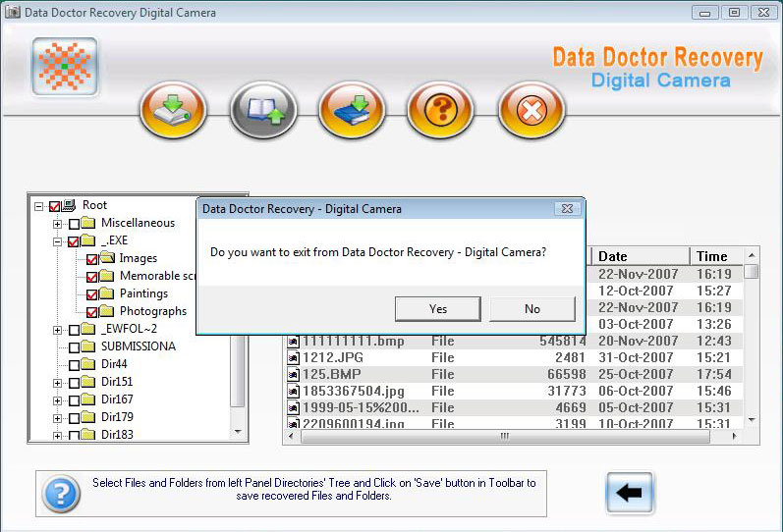783x532 pixels.
Task: Click file icon beside 111111111.bmp
Action: point(293,342)
